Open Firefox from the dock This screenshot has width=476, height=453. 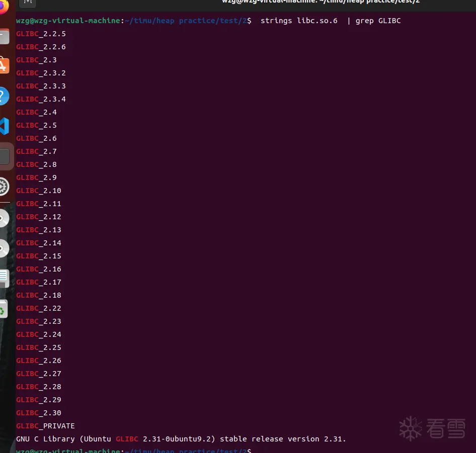pos(3,6)
